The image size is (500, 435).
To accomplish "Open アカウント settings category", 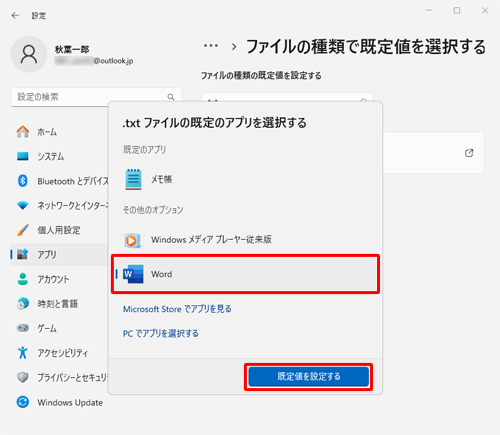I will tap(59, 279).
